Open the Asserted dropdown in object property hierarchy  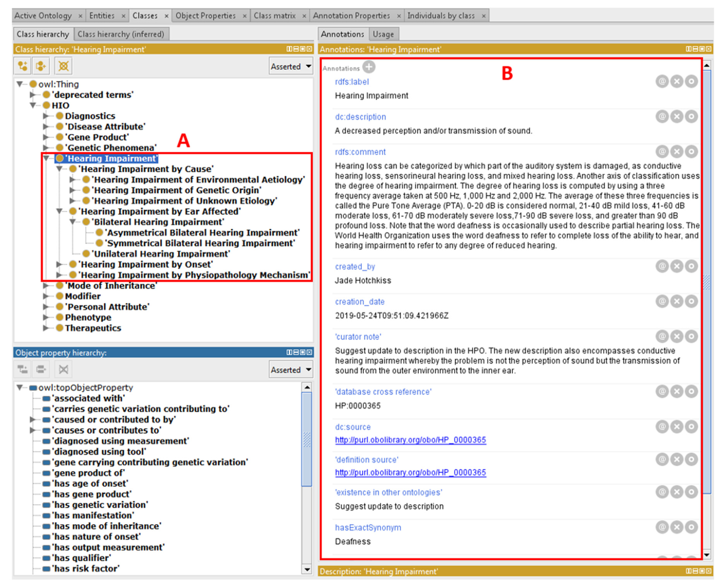coord(291,370)
